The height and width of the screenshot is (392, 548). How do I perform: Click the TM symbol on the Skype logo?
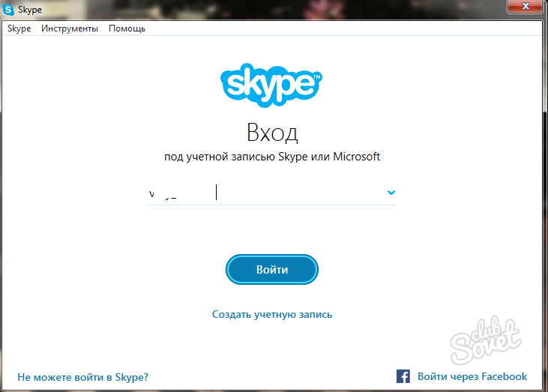click(x=316, y=76)
